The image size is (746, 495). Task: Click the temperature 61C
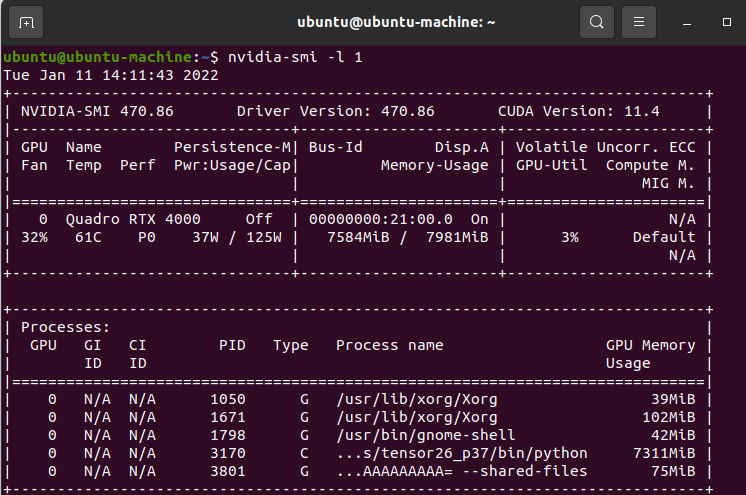(x=88, y=238)
